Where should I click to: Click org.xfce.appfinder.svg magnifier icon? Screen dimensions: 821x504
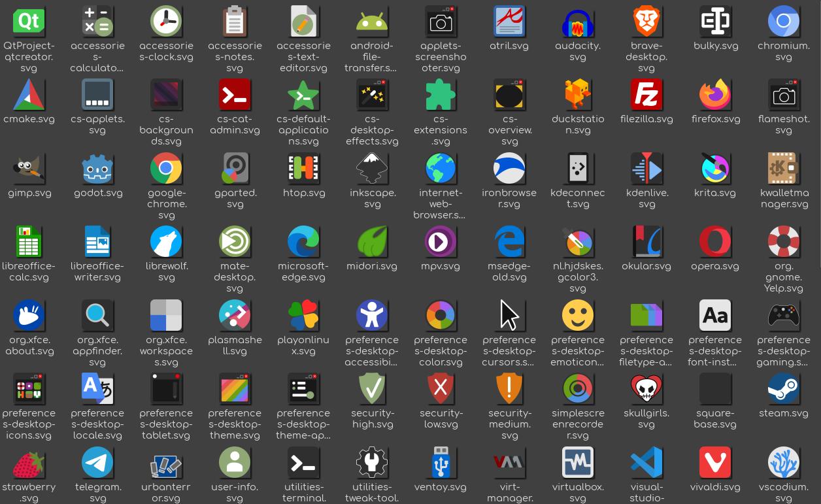click(97, 316)
